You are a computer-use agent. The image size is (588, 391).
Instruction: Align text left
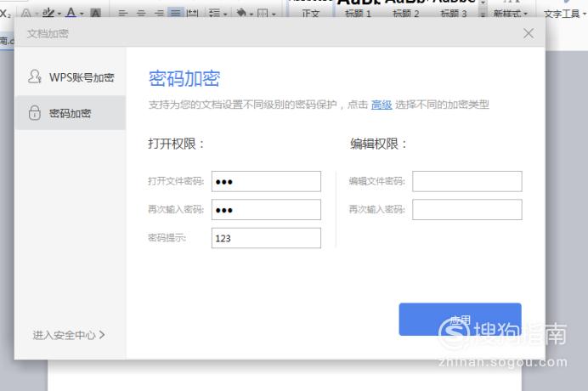[x=122, y=14]
